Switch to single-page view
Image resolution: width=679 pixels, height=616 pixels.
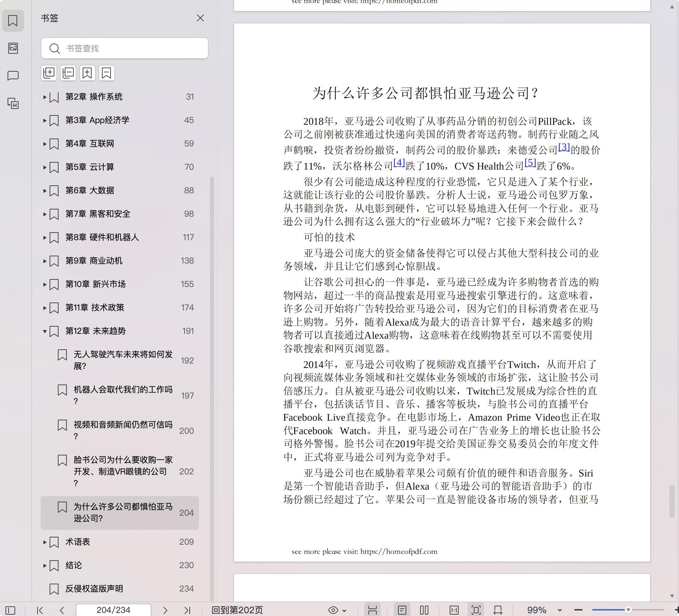click(x=402, y=610)
